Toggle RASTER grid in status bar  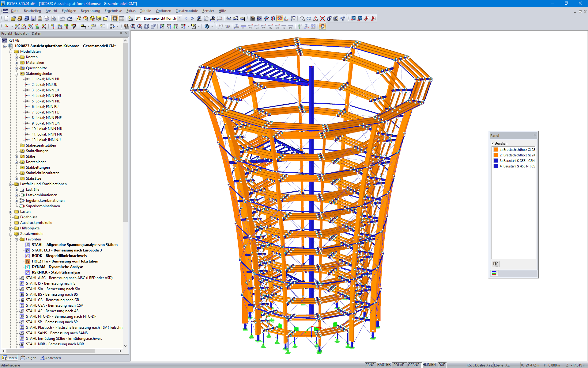(x=384, y=365)
